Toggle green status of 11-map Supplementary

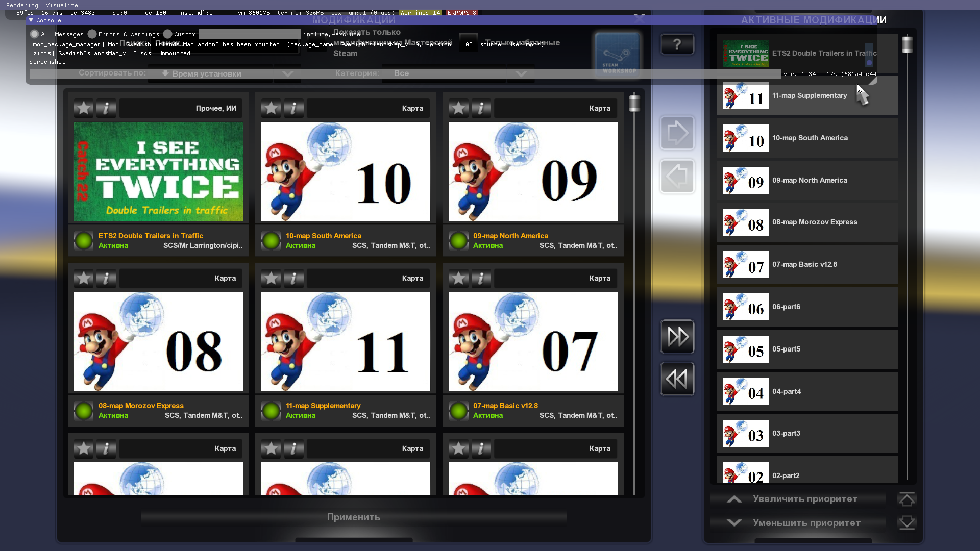pos(271,410)
